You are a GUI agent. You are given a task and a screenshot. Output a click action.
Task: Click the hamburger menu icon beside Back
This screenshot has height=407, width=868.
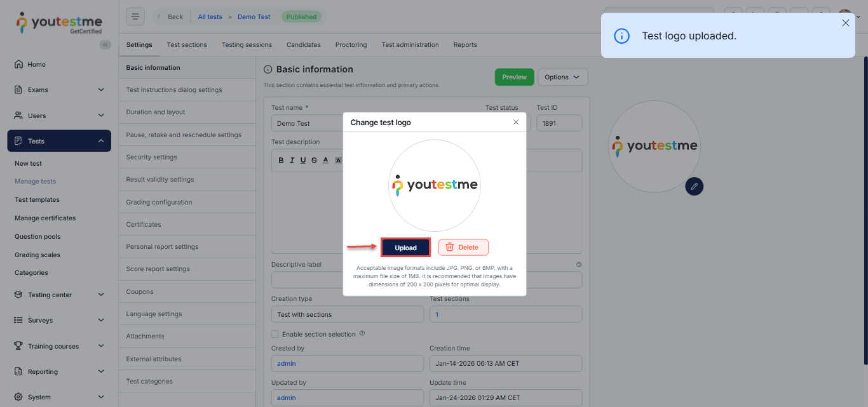click(135, 17)
